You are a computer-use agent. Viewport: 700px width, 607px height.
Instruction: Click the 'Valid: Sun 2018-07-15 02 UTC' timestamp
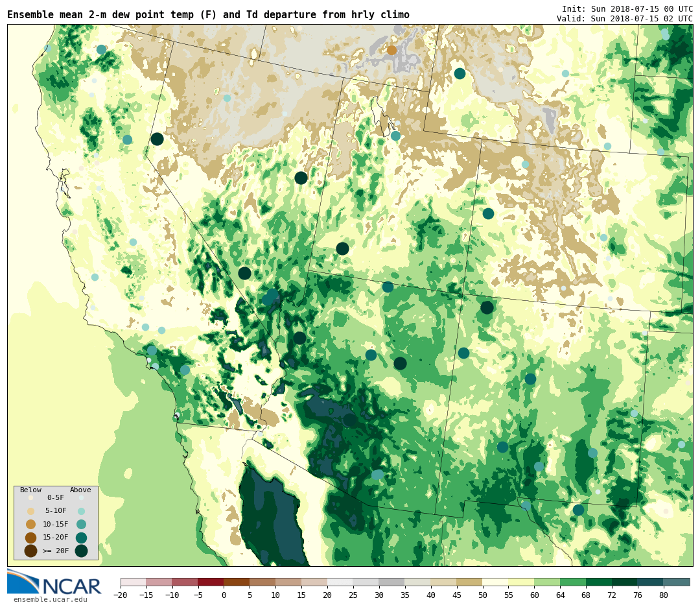click(624, 19)
